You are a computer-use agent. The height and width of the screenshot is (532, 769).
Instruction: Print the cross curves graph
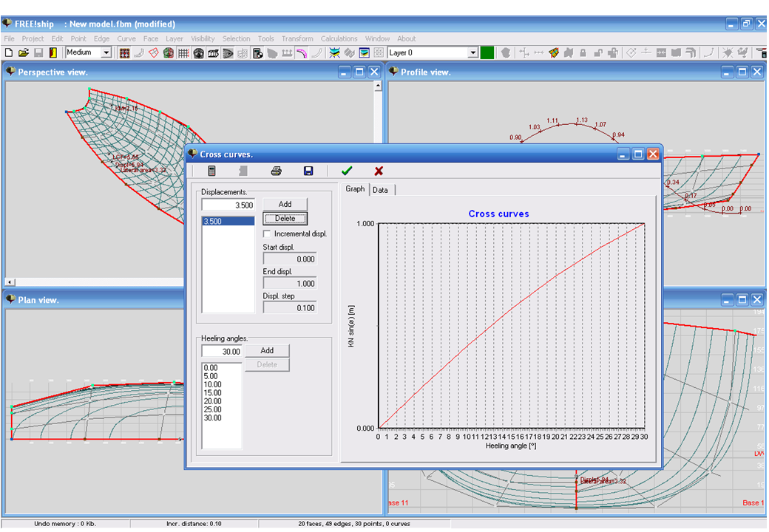tap(276, 171)
